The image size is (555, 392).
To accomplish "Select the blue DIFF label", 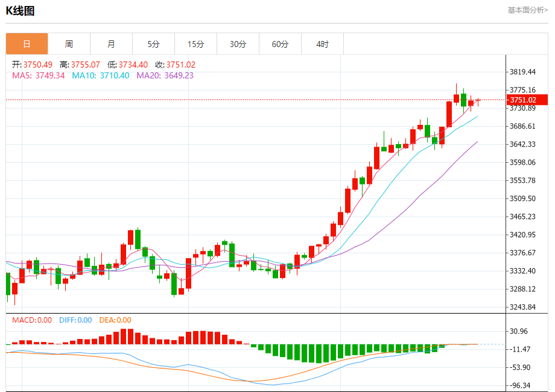I will coord(75,320).
